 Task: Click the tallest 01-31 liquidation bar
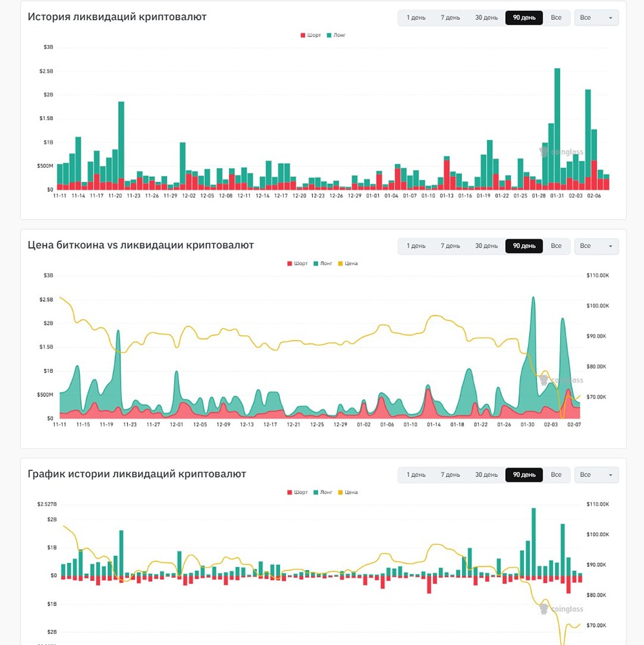(x=557, y=129)
